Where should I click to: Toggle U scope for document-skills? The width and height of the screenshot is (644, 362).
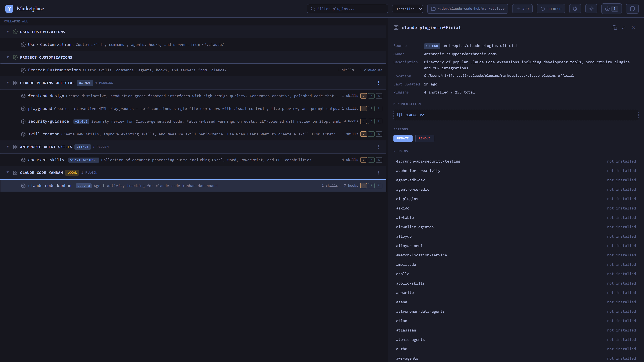[x=363, y=160]
